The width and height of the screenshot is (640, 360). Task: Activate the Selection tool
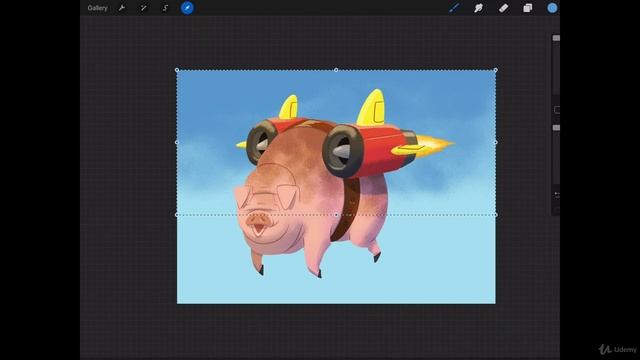[165, 8]
